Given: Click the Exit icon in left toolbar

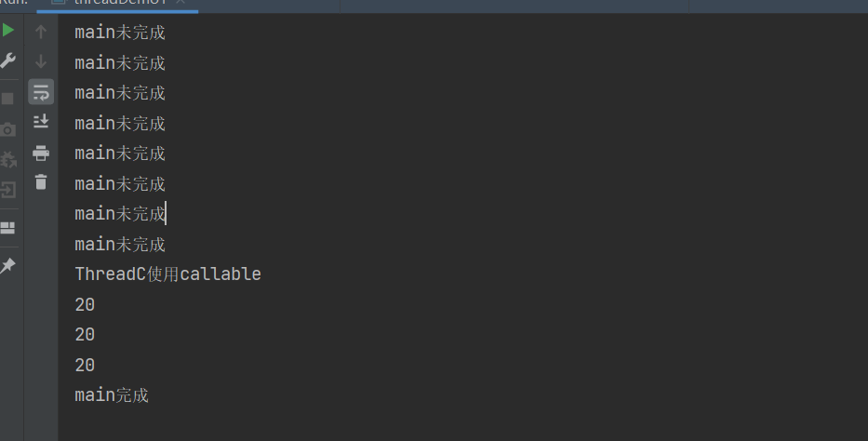Looking at the screenshot, I should tap(7, 190).
